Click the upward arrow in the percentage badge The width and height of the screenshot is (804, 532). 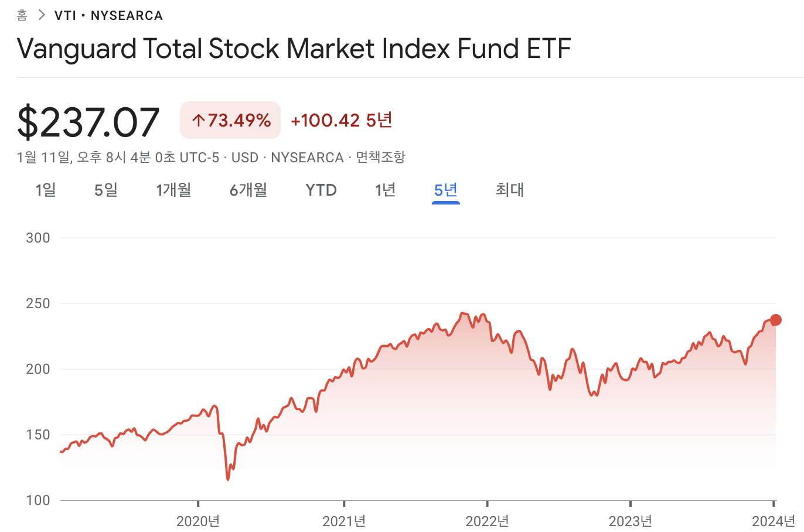point(197,120)
